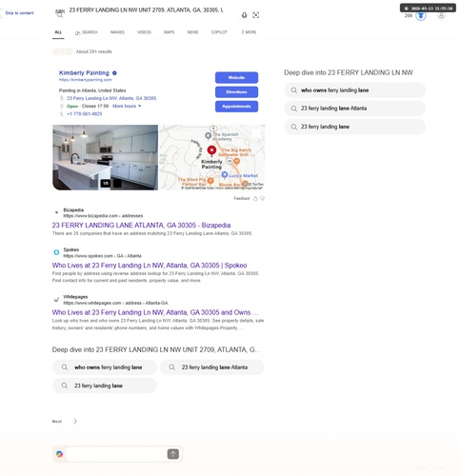Click the 23 Ferry Landing Ln NW address link
This screenshot has width=460, height=476.
tap(111, 98)
